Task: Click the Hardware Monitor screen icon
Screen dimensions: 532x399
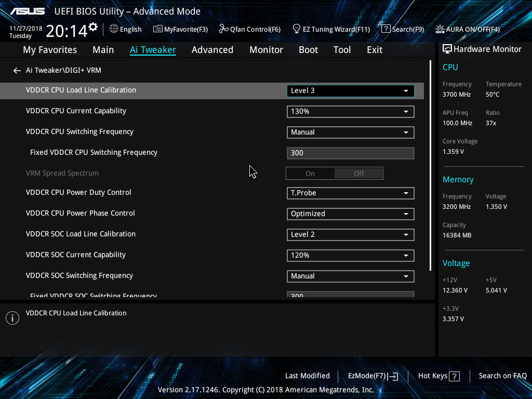Action: [x=447, y=49]
